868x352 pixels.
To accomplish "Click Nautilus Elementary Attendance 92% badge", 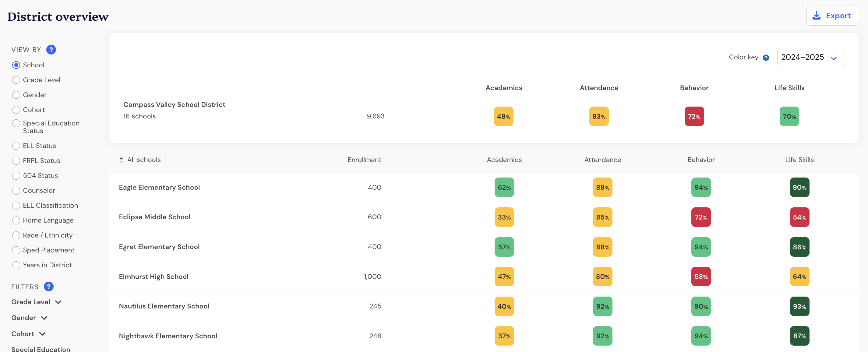I will 602,306.
